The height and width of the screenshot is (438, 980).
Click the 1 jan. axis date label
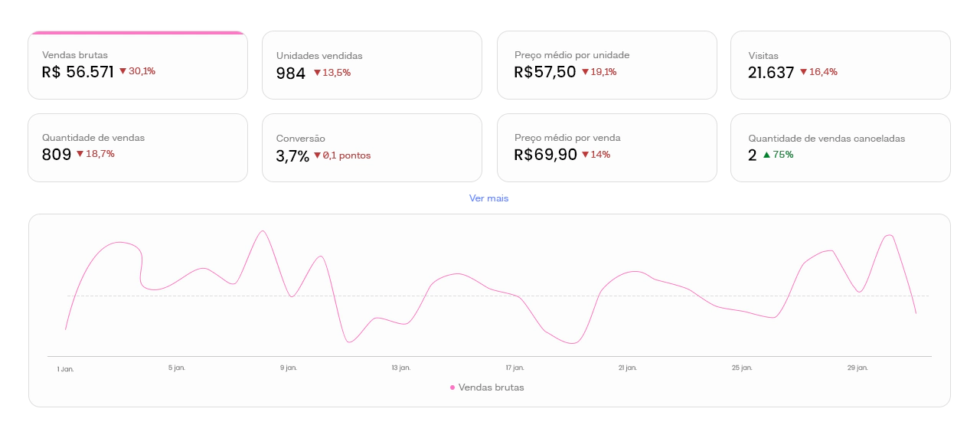[x=66, y=369]
